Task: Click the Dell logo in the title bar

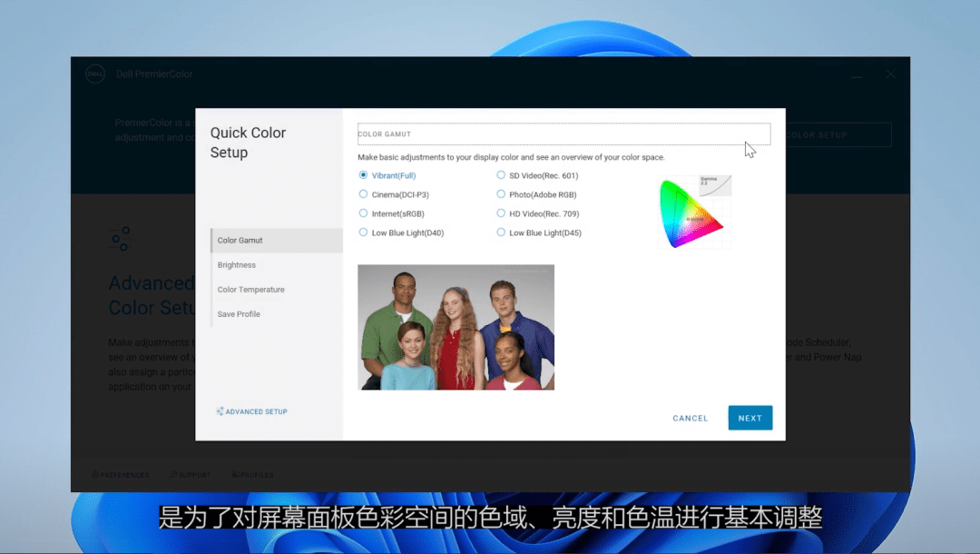Action: (95, 74)
